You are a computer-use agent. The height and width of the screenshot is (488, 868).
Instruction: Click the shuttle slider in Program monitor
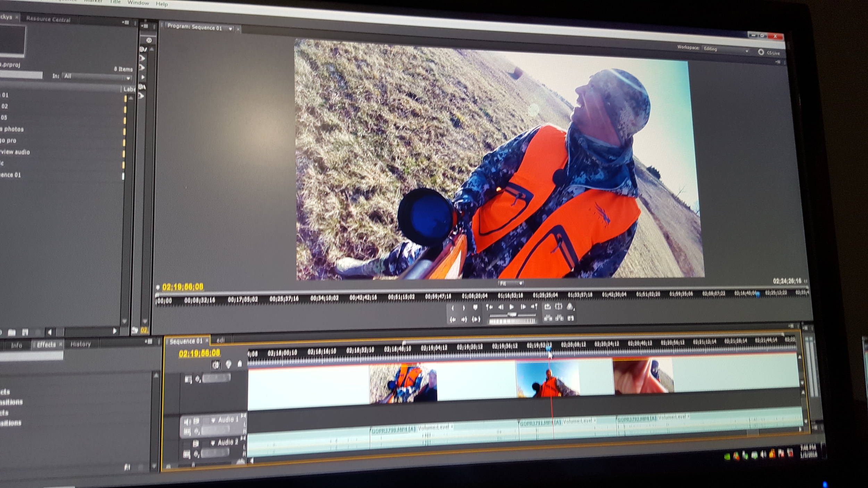point(512,315)
